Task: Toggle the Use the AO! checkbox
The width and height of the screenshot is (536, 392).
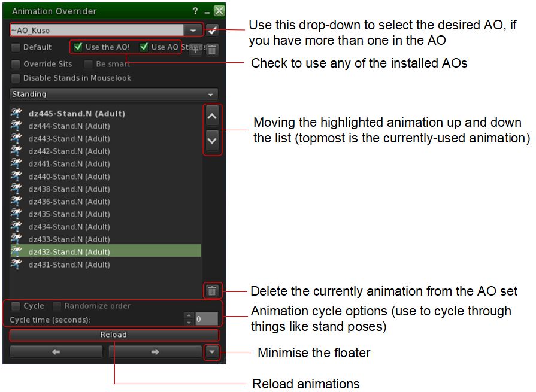Action: click(78, 47)
